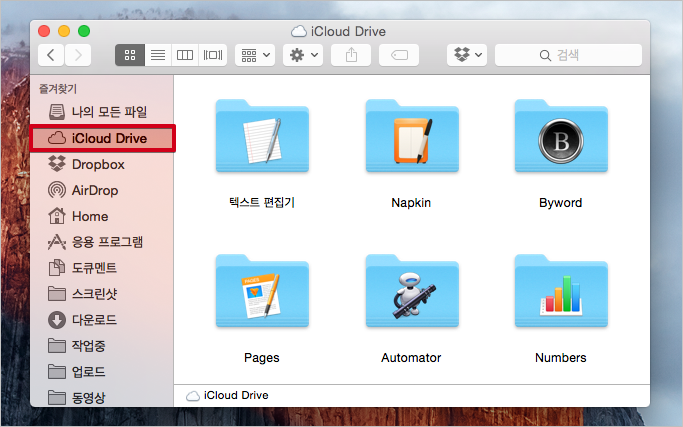Click the Edit Tags toolbar button

(x=399, y=55)
